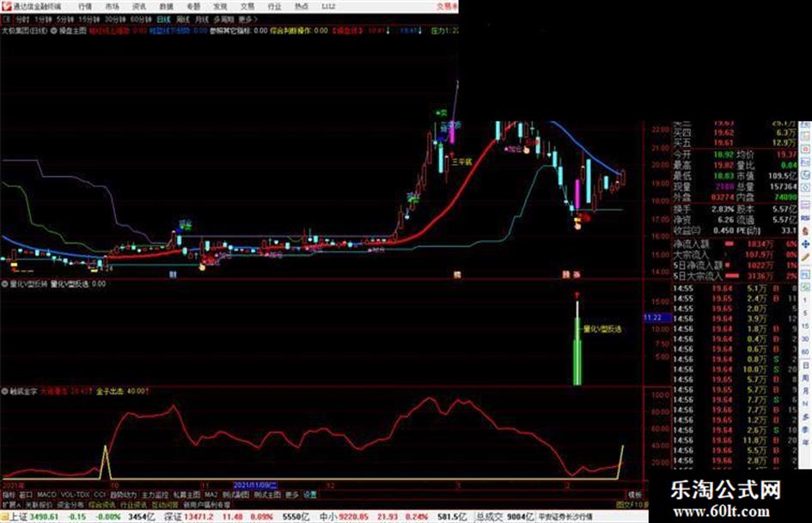Screen dimensions: 812x523
Task: Open the 多周期 multi-period view
Action: pos(223,19)
